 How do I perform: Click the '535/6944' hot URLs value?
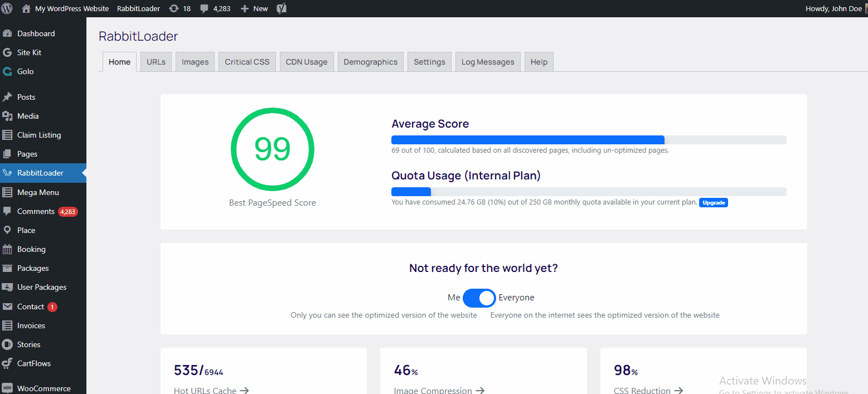(198, 371)
